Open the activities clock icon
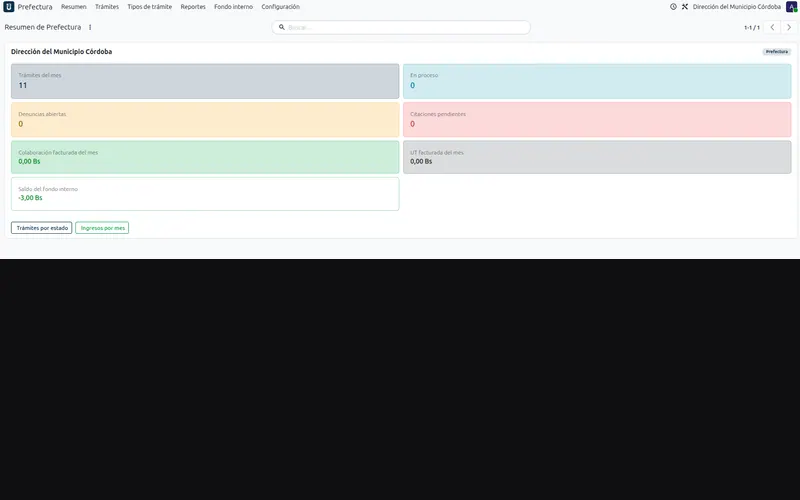The height and width of the screenshot is (500, 800). click(x=673, y=7)
